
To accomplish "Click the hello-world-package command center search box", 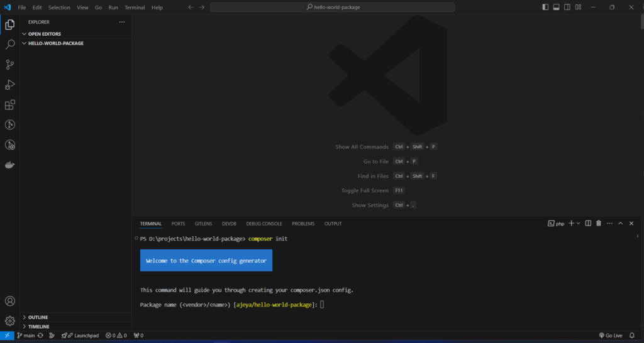I will (x=332, y=8).
